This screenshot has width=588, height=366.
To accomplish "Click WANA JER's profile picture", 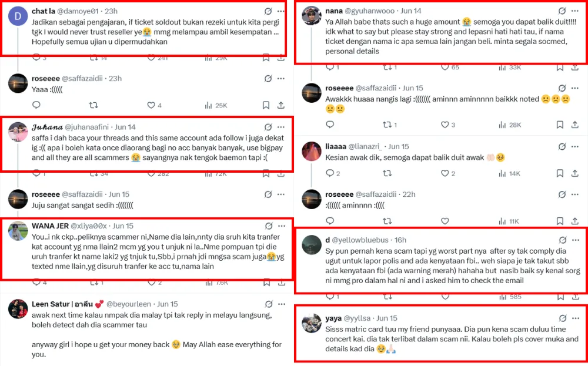I will pos(18,231).
